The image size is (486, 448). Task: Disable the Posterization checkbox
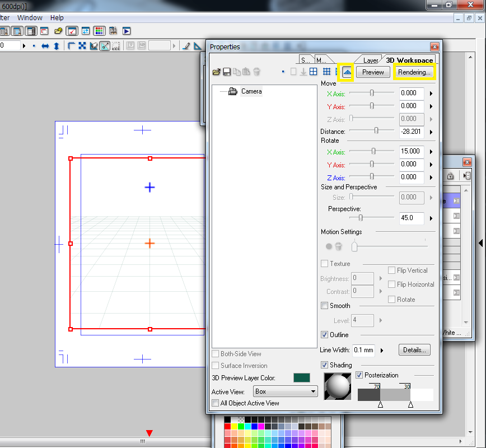359,375
